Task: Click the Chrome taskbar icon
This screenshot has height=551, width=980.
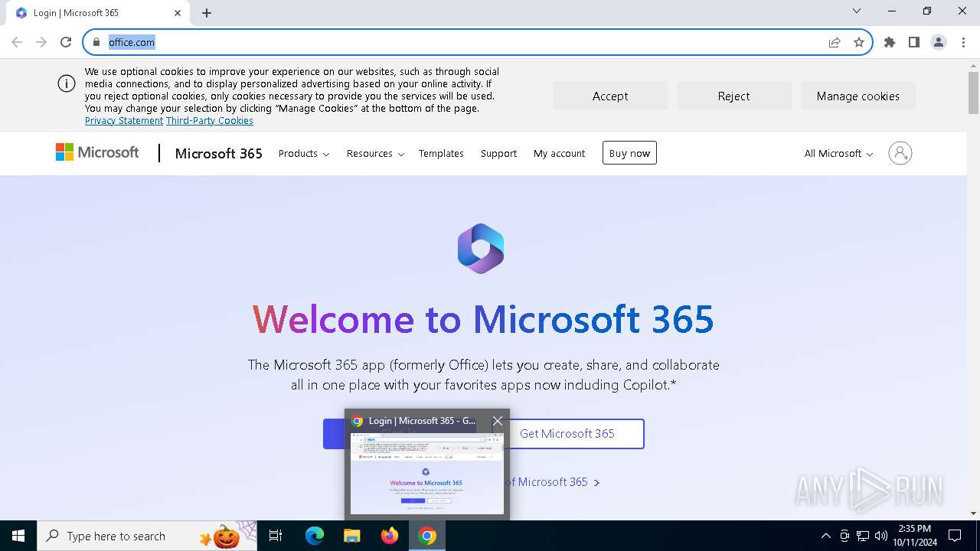Action: [x=428, y=536]
